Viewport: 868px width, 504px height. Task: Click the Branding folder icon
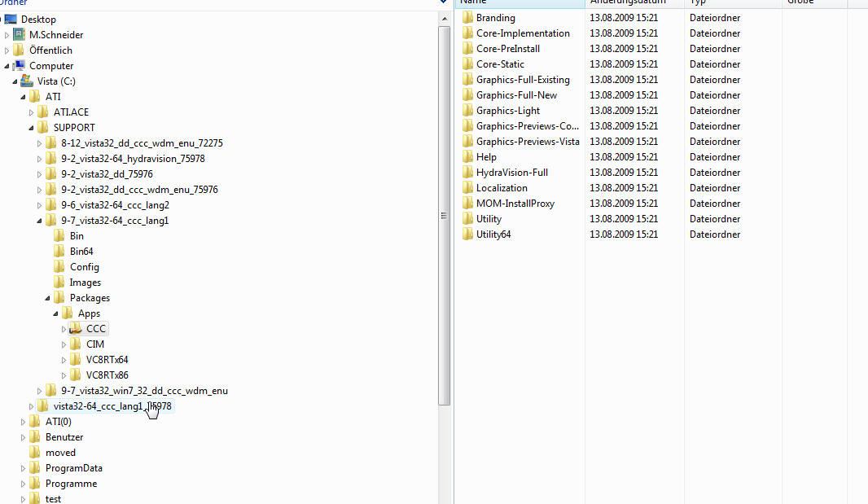click(467, 18)
